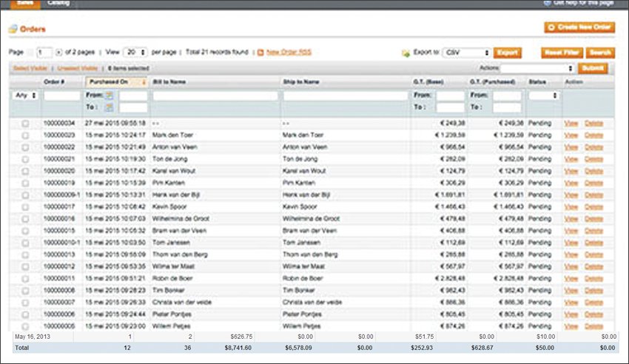Viewport: 629px width, 364px height.
Task: Click the help icon for this page
Action: [547, 3]
